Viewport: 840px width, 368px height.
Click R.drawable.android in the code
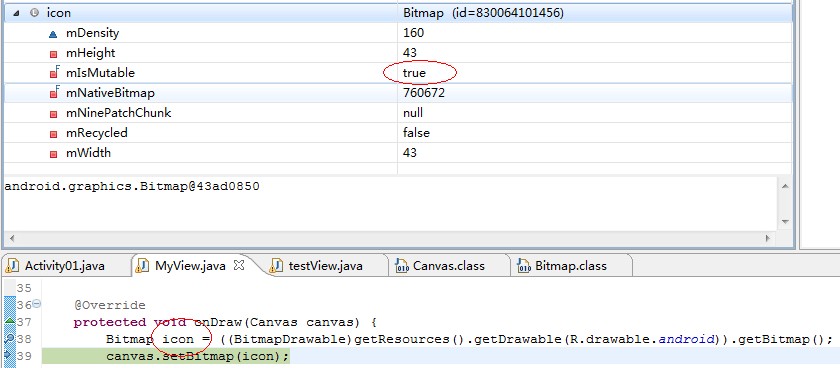coord(642,339)
